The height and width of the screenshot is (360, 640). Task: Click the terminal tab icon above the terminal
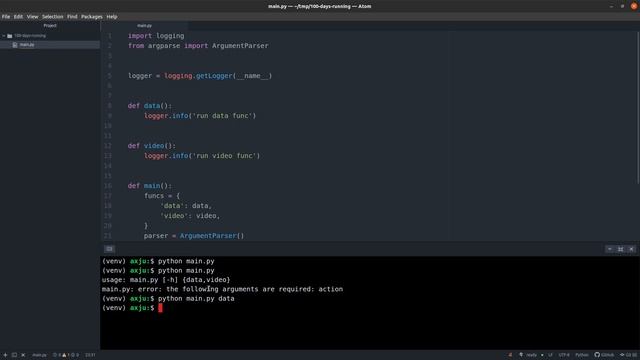click(109, 249)
